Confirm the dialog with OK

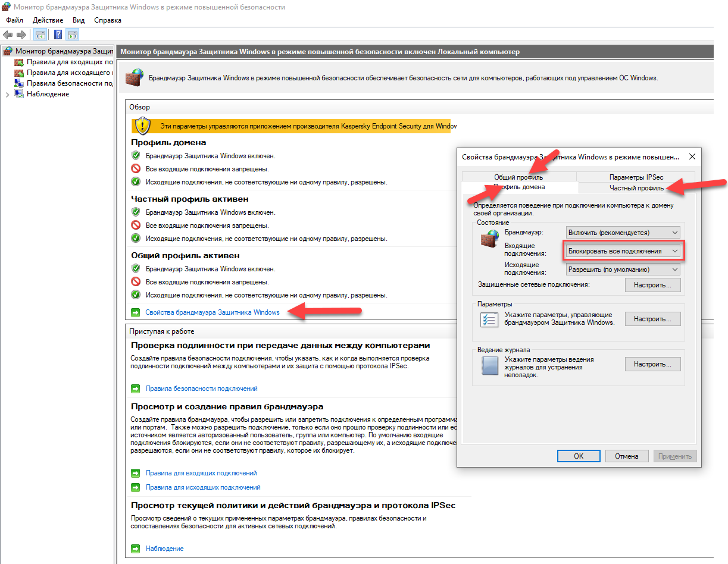pos(579,456)
